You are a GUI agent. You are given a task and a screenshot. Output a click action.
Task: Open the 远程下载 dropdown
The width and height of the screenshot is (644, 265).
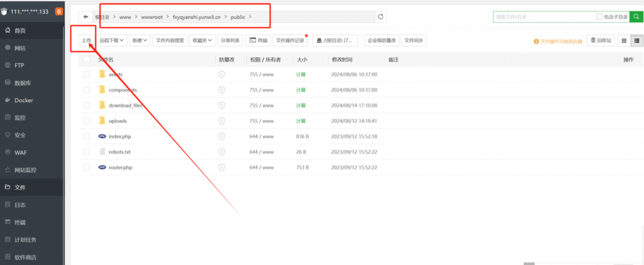(x=111, y=40)
